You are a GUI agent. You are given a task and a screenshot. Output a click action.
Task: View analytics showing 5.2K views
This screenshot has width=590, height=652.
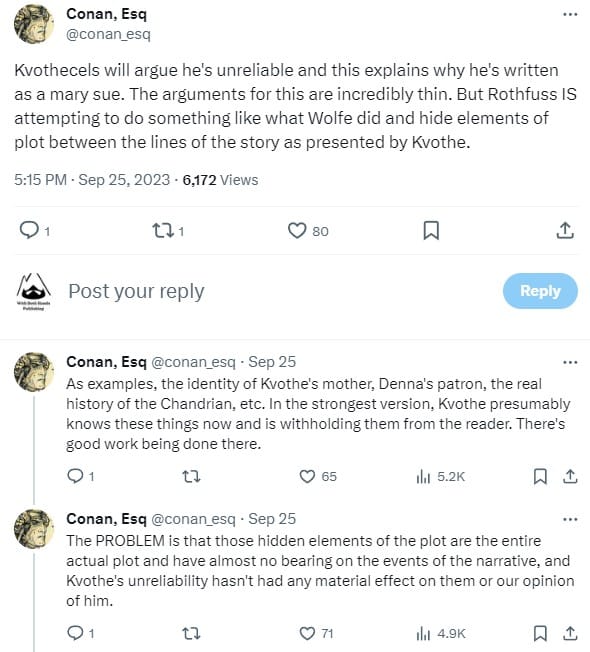(441, 476)
